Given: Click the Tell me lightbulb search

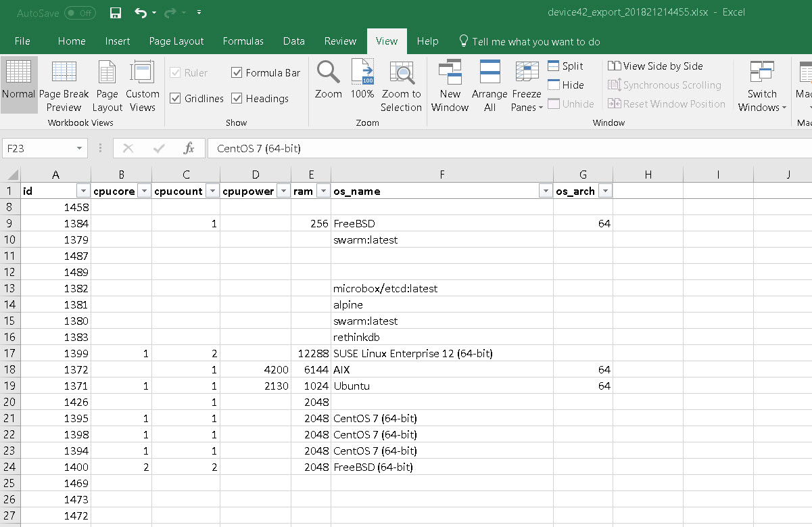Looking at the screenshot, I should pos(529,41).
